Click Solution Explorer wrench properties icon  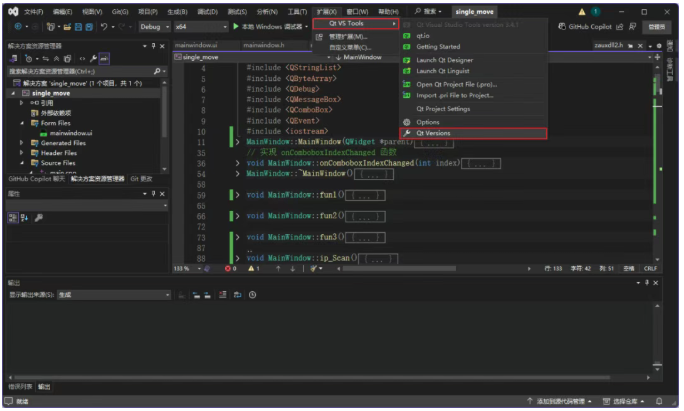pyautogui.click(x=93, y=58)
